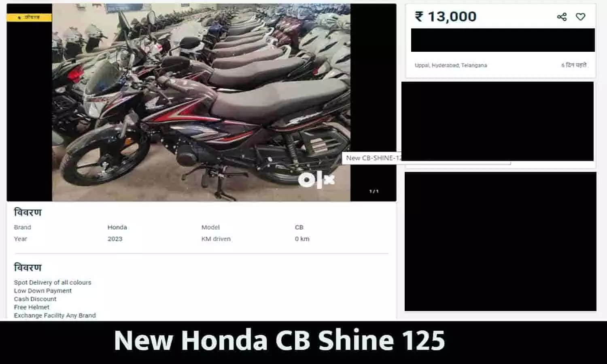607x364 pixels.
Task: Tap the heart favorite icon
Action: click(x=581, y=17)
